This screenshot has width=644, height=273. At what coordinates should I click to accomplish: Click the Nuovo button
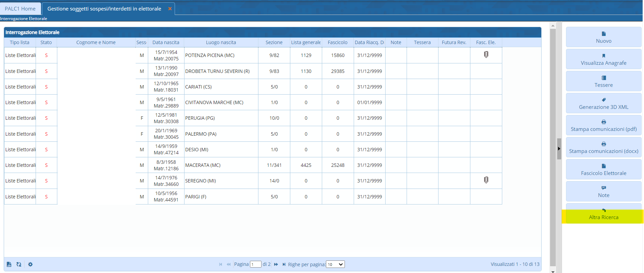[x=604, y=37]
